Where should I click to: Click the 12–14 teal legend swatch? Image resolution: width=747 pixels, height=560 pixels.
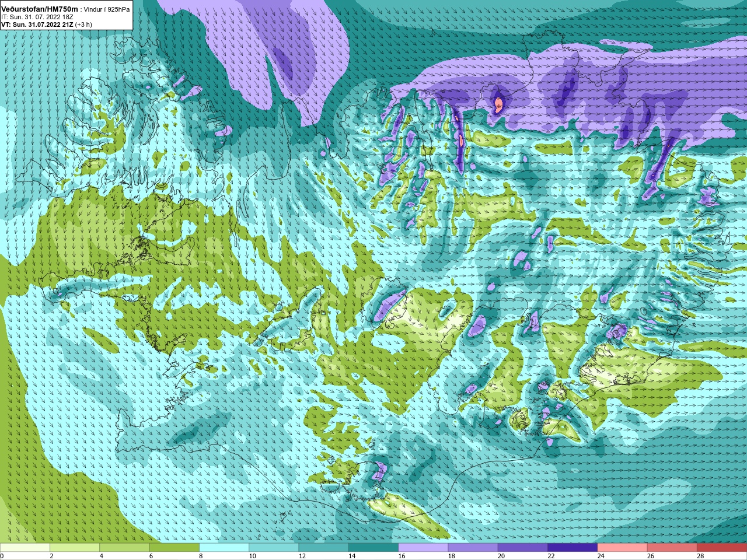pyautogui.click(x=324, y=547)
